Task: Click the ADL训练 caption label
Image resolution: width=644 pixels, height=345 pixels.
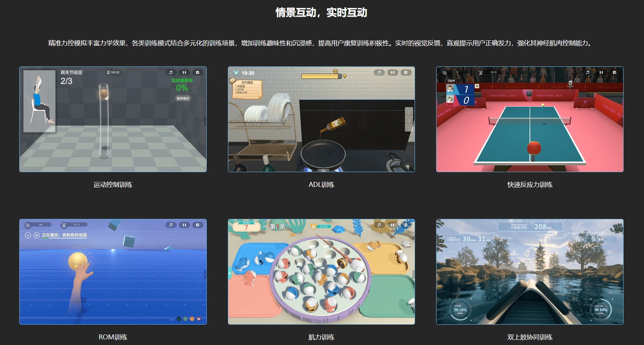Action: coord(321,185)
